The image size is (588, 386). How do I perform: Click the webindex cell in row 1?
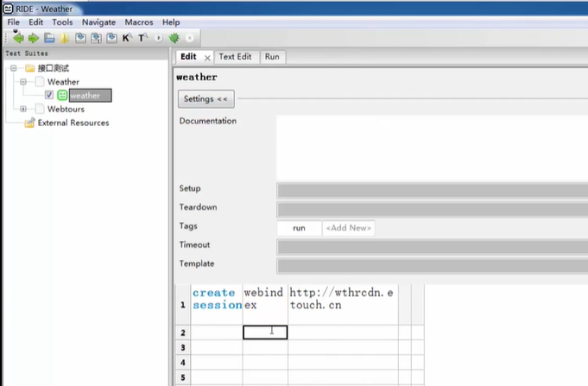[265, 304]
